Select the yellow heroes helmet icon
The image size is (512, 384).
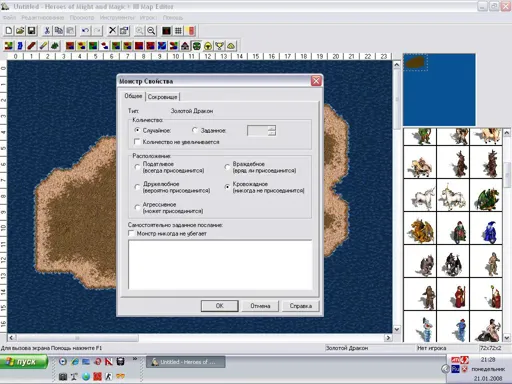208,46
